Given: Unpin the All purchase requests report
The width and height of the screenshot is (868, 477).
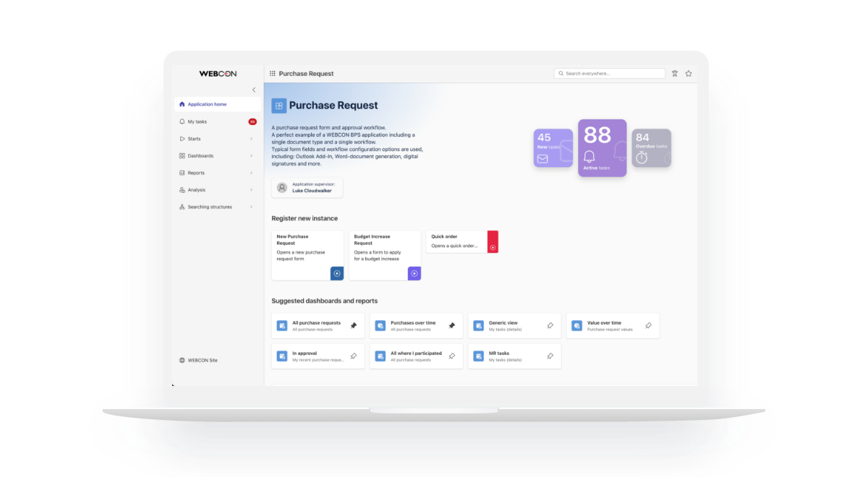Looking at the screenshot, I should coord(353,326).
